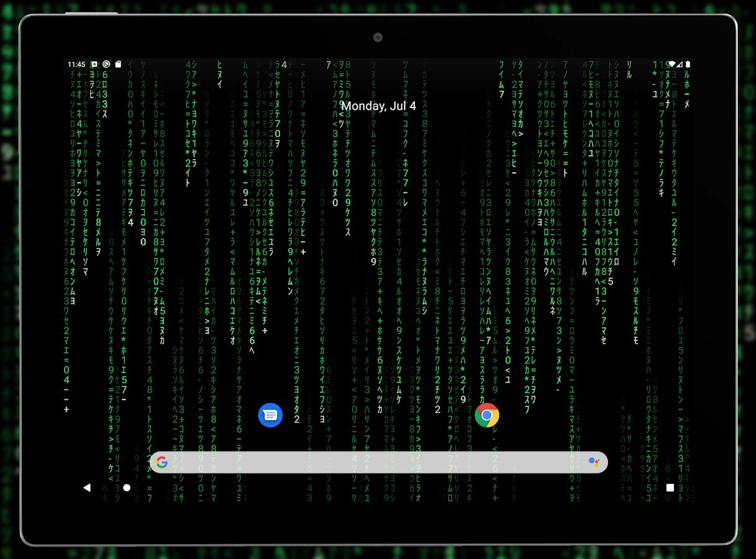756x559 pixels.
Task: Click the Google search input field
Action: (x=379, y=462)
